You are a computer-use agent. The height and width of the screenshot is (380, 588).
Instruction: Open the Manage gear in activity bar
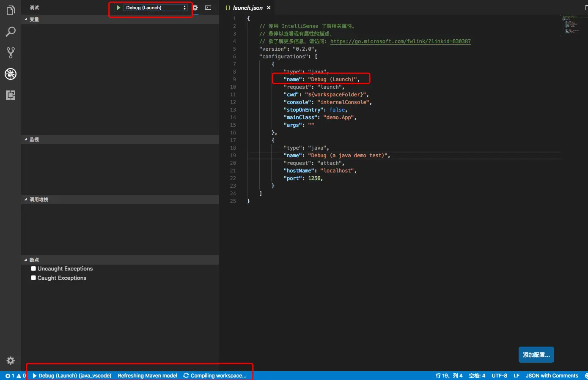click(x=11, y=361)
